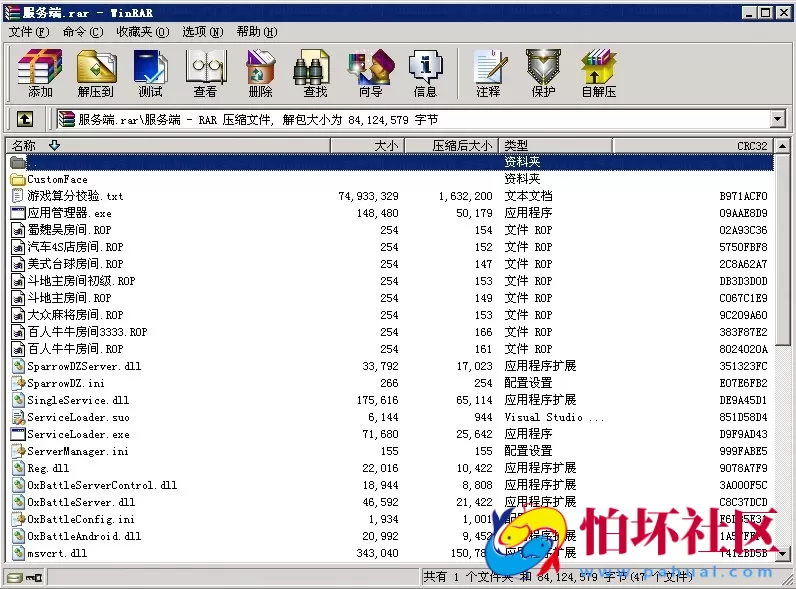Open the 命令(C) menu
Viewport: 796px width, 589px height.
[x=83, y=32]
